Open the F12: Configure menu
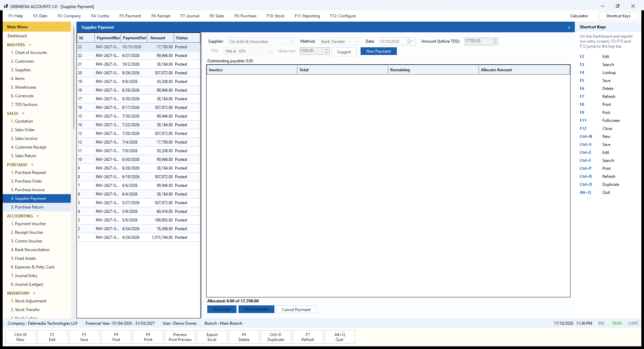 tap(343, 16)
